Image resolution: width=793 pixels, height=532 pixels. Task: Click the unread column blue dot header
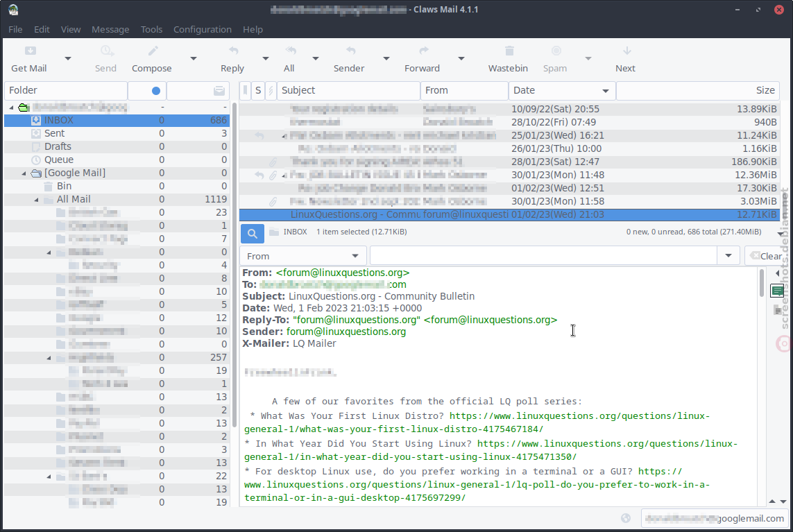click(x=156, y=91)
